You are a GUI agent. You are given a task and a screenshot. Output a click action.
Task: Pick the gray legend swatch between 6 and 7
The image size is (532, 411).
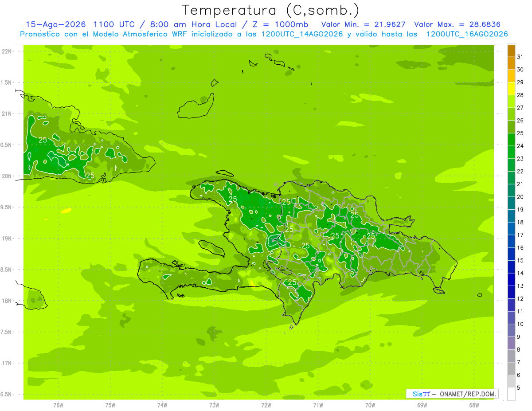click(511, 368)
